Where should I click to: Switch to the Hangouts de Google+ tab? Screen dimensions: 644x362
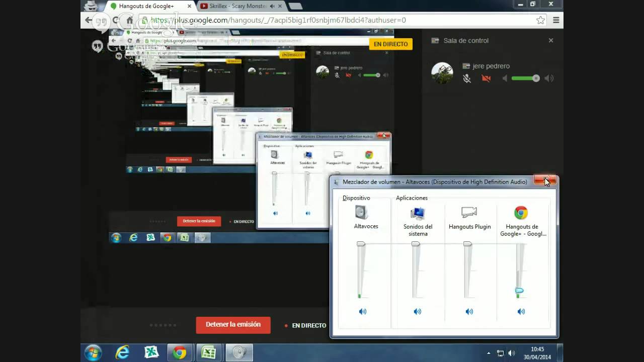[x=151, y=6]
